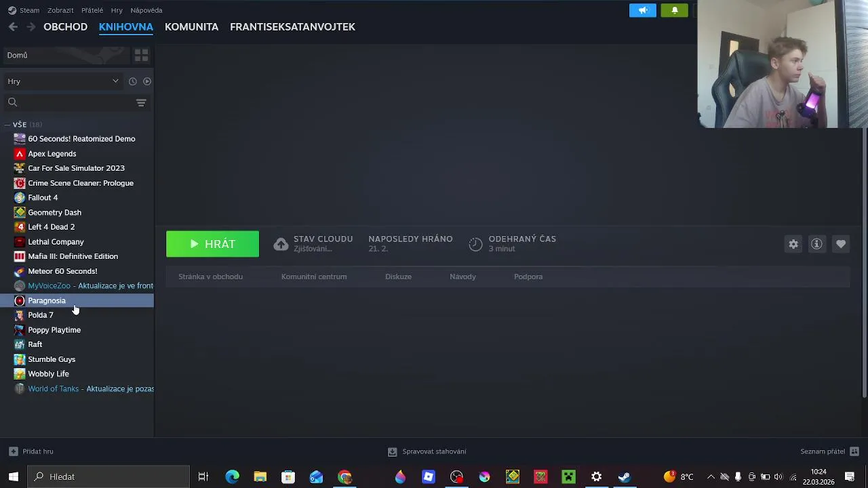Open FRANTISEKSATANVOJTEK profile tab

pyautogui.click(x=292, y=27)
